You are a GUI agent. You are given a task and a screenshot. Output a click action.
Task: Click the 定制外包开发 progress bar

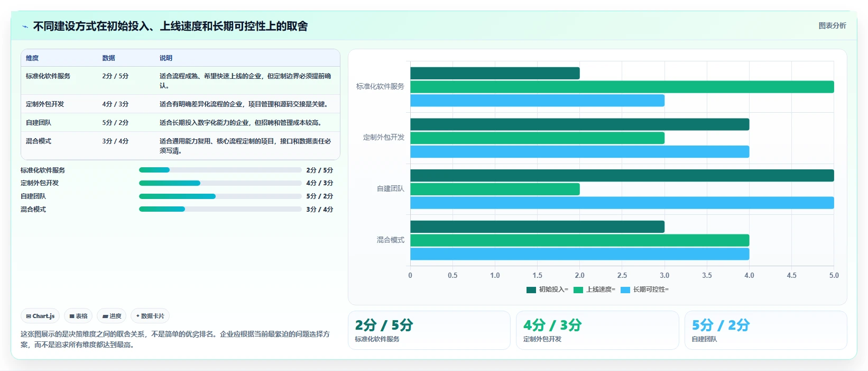[220, 183]
